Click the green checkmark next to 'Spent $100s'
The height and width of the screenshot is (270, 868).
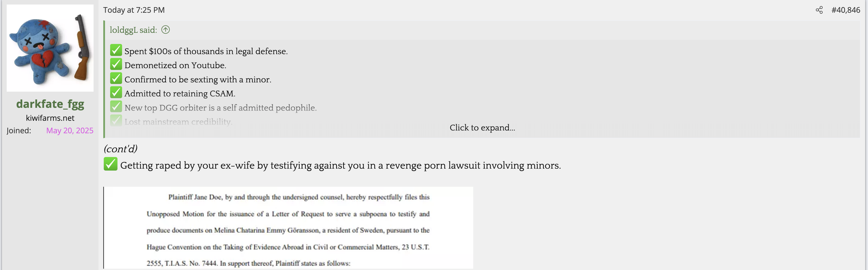click(116, 50)
